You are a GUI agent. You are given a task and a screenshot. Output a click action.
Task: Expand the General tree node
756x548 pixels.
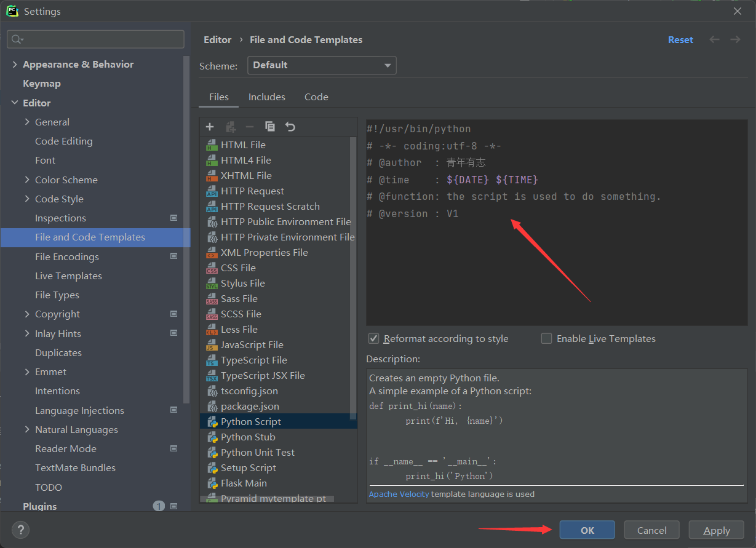(27, 122)
